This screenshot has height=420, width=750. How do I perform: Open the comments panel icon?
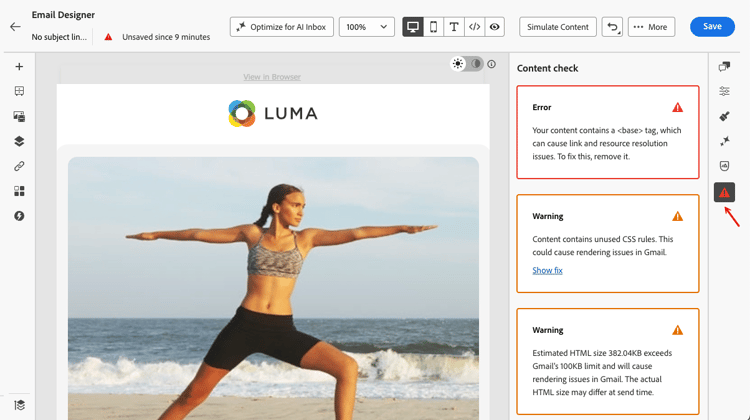click(x=724, y=66)
